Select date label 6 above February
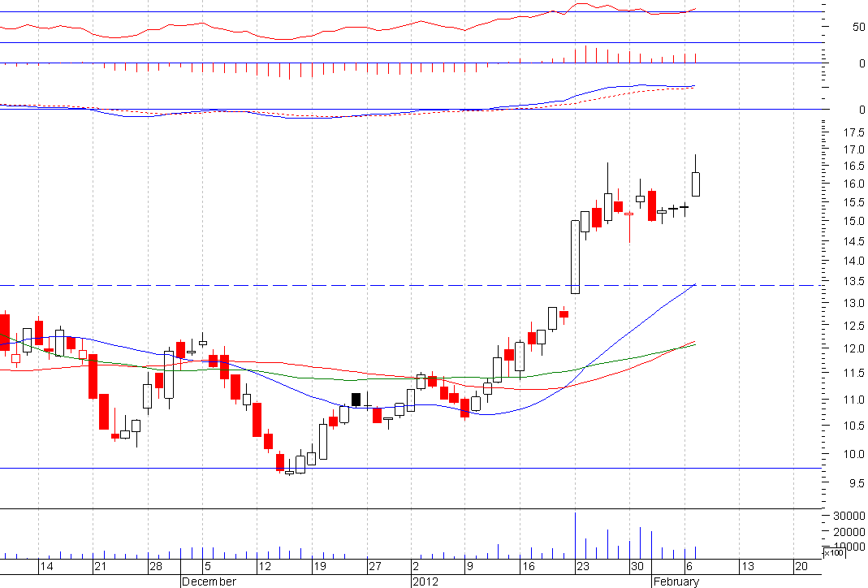 pyautogui.click(x=689, y=566)
